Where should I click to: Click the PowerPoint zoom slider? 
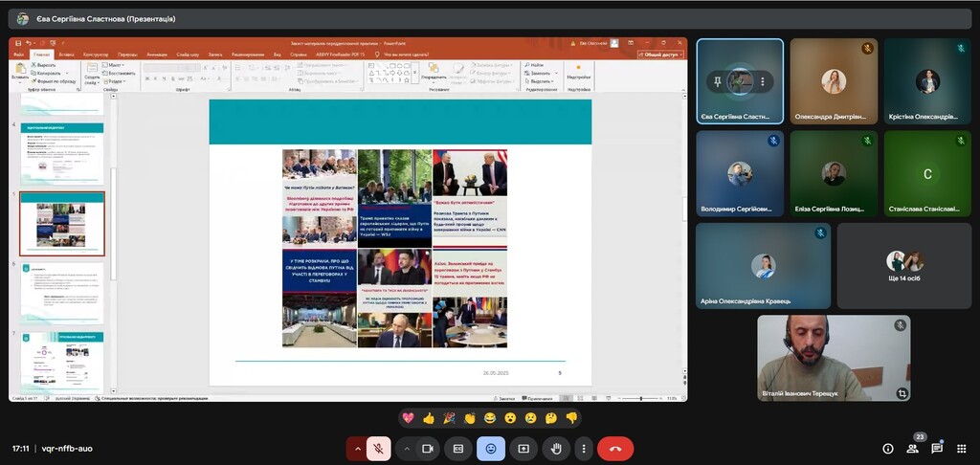tap(639, 398)
